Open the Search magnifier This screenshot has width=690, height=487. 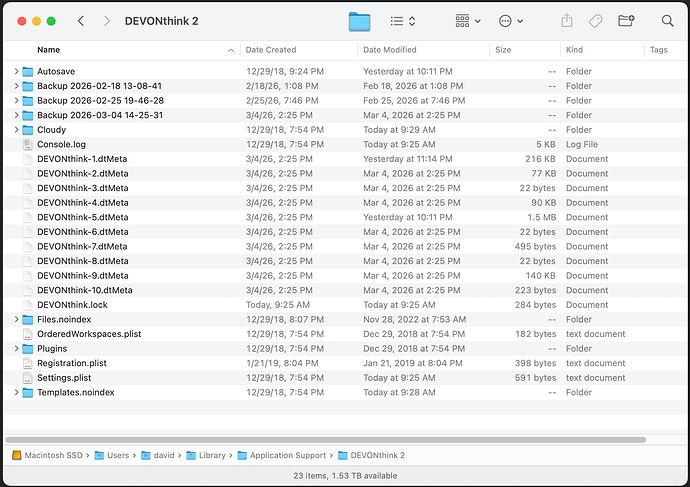click(x=667, y=21)
